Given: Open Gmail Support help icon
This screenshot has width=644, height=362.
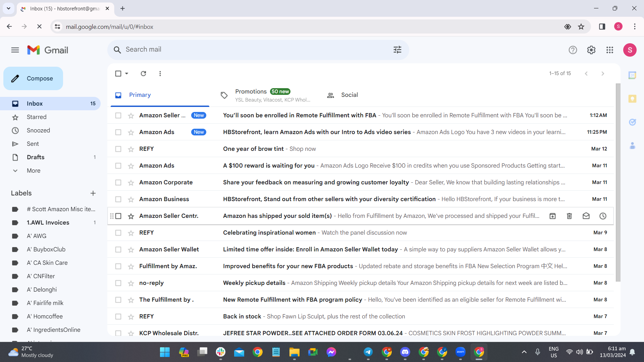Looking at the screenshot, I should tap(573, 50).
